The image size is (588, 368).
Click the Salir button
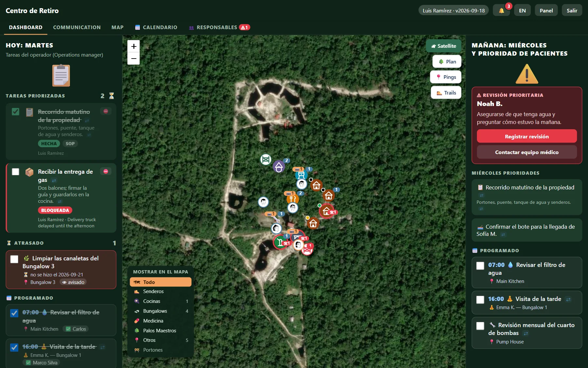pyautogui.click(x=572, y=10)
